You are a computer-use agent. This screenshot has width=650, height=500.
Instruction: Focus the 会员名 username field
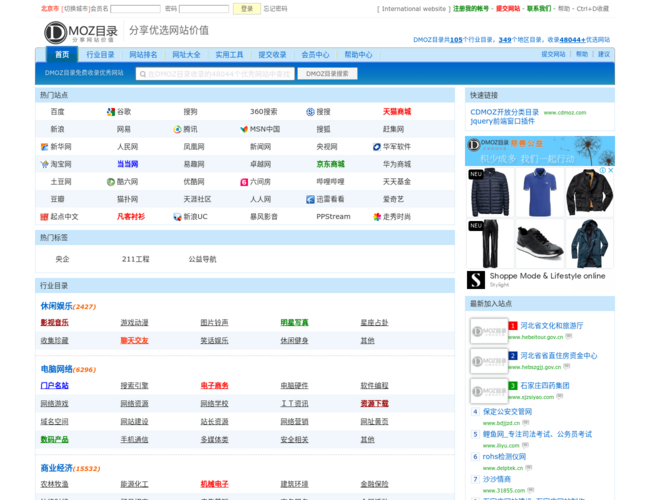[135, 8]
